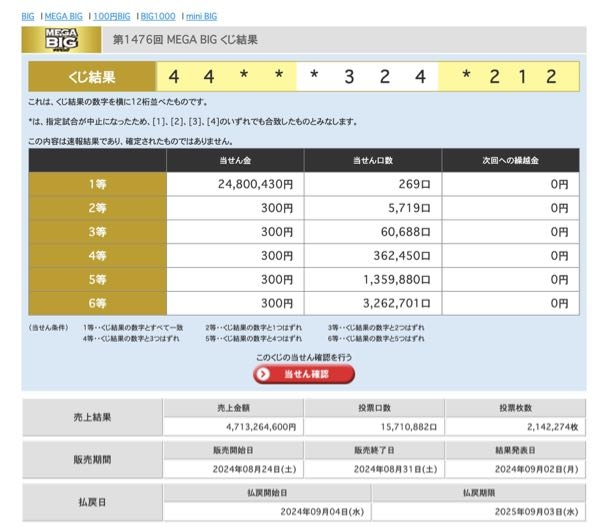Select the 3等 row label

click(98, 232)
